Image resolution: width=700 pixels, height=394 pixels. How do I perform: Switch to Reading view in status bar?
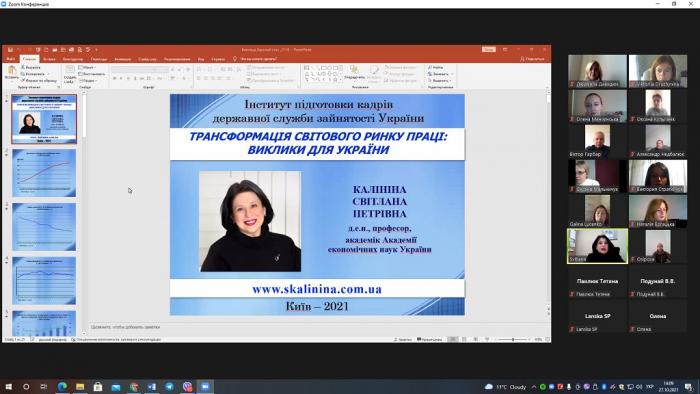pyautogui.click(x=475, y=340)
